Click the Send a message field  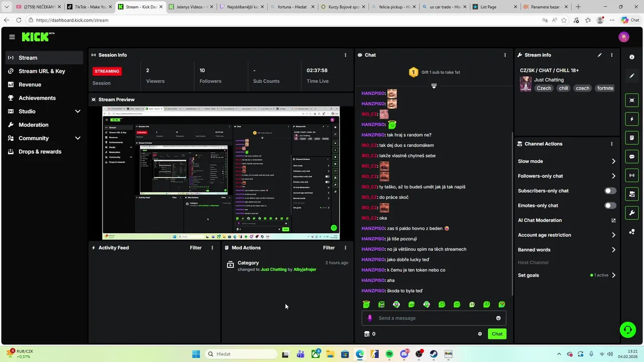(434, 318)
